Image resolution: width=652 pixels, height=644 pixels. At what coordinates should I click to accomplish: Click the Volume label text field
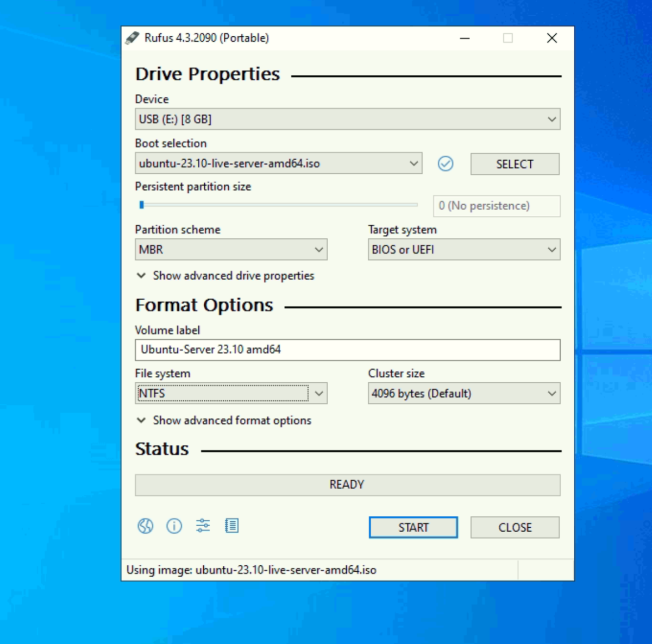348,350
